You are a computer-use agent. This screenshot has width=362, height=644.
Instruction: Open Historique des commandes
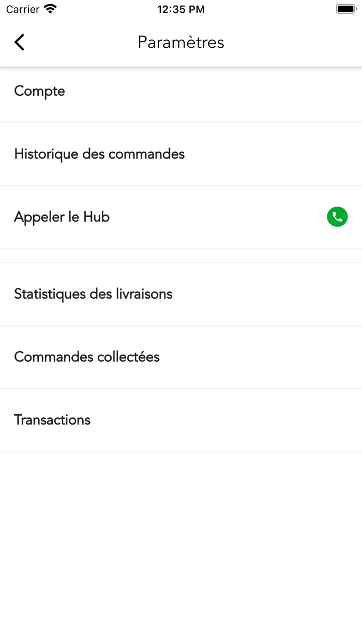[181, 154]
